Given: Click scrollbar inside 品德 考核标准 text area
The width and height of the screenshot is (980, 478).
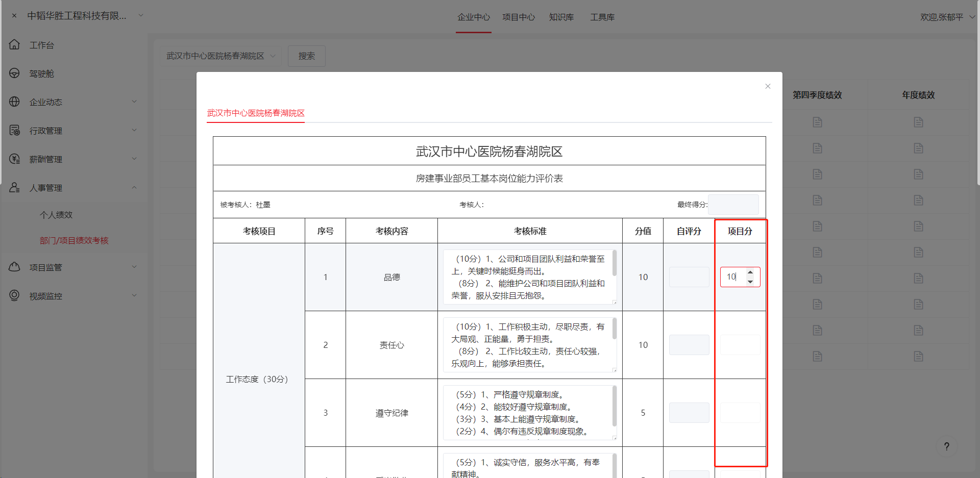Looking at the screenshot, I should [615, 263].
